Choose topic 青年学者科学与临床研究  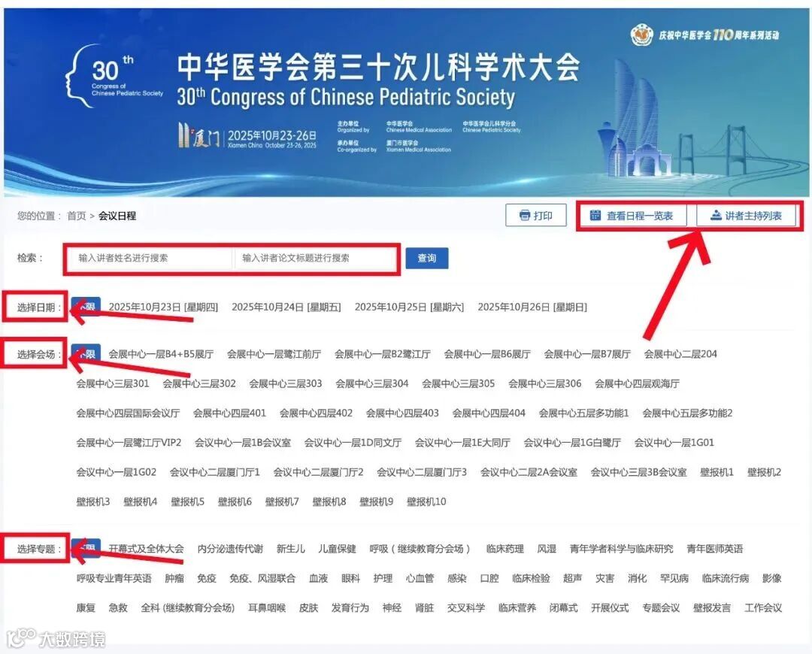[x=622, y=549]
